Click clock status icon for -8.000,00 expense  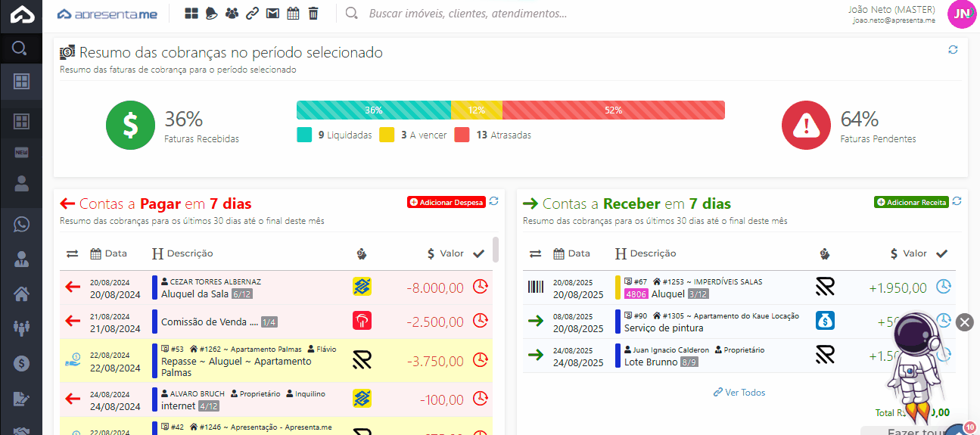[x=480, y=287]
